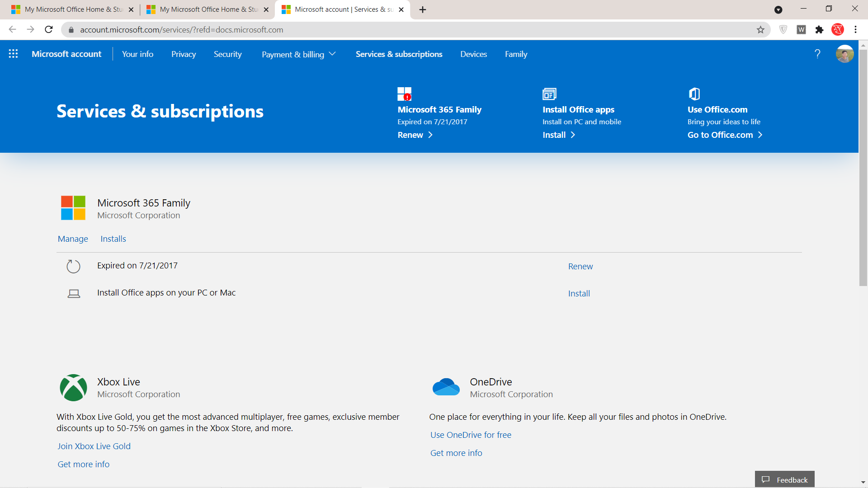Open the account profile picture menu
This screenshot has width=868, height=488.
(844, 54)
